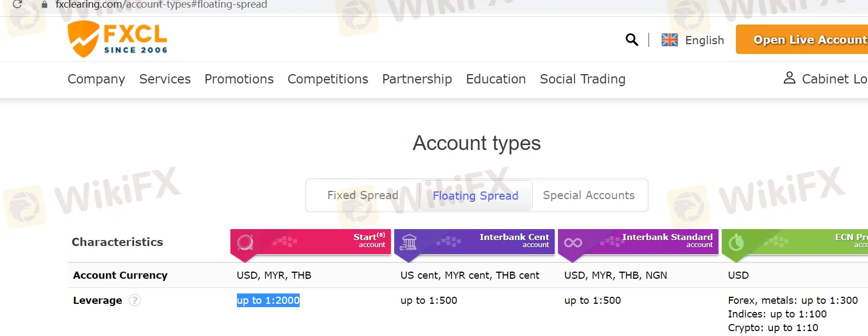This screenshot has height=336, width=868.
Task: Reload the page with browser refresh icon
Action: (x=17, y=4)
